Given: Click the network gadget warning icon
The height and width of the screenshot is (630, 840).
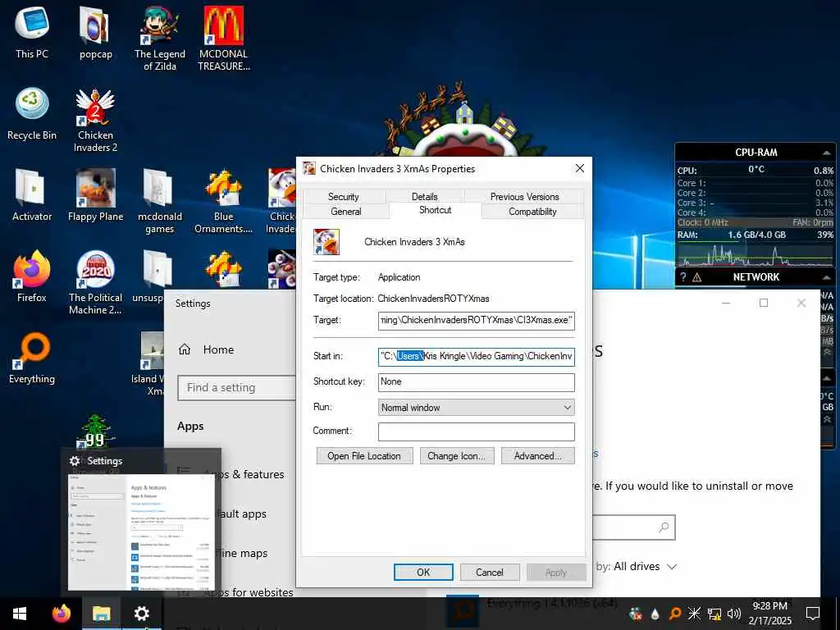Looking at the screenshot, I should pos(697,277).
